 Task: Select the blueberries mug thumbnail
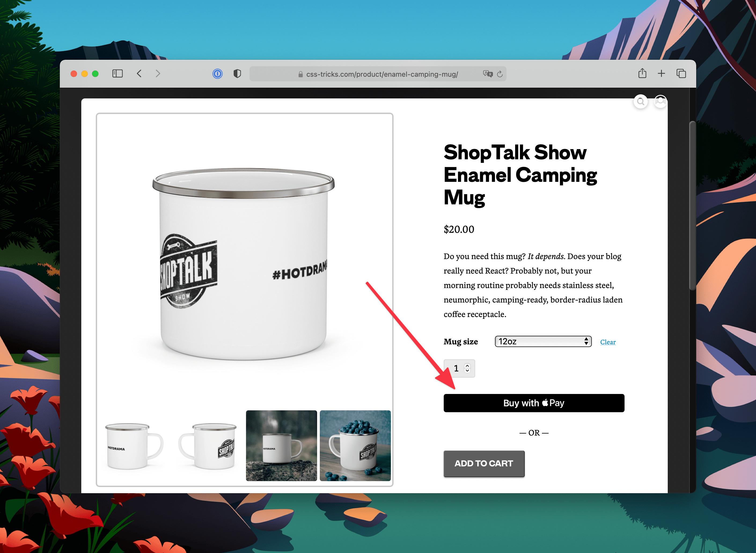click(x=355, y=445)
